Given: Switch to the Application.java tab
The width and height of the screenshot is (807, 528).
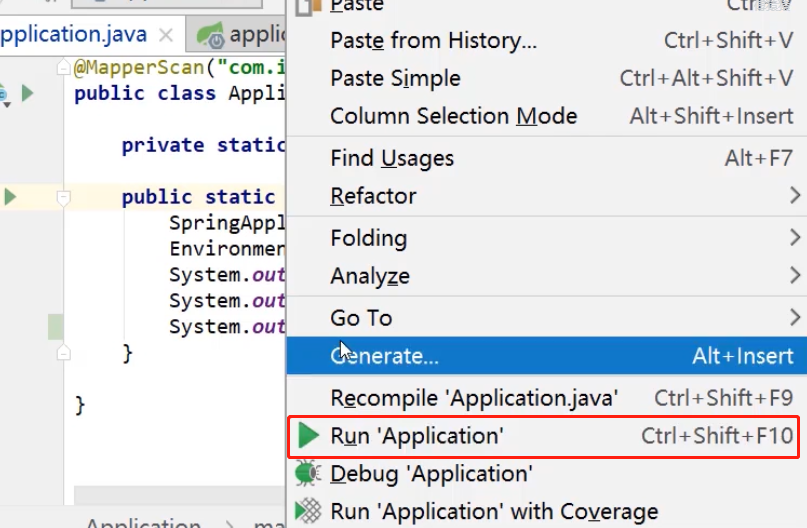Looking at the screenshot, I should [x=75, y=35].
